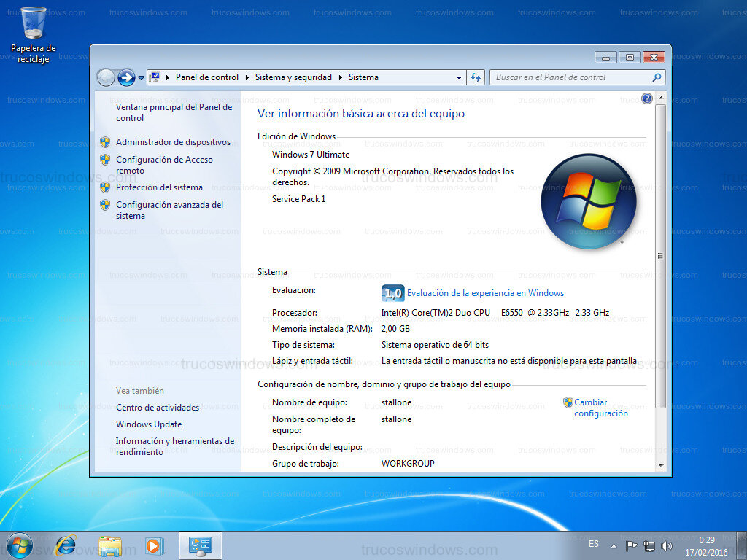Click the volume speaker icon in the tray

pos(666,545)
